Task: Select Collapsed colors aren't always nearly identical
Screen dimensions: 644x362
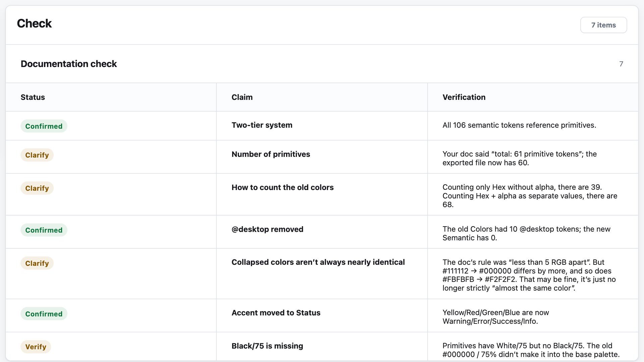Action: [x=318, y=262]
